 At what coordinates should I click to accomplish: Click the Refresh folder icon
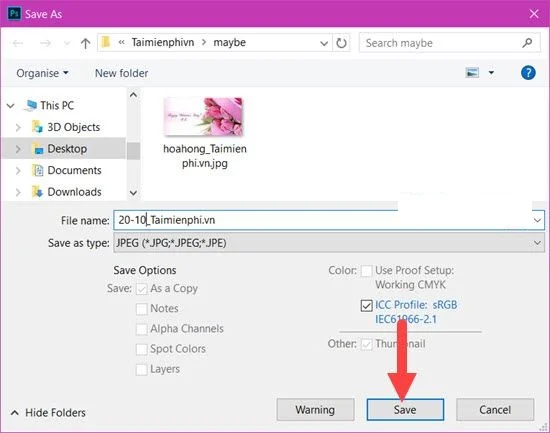[x=341, y=43]
